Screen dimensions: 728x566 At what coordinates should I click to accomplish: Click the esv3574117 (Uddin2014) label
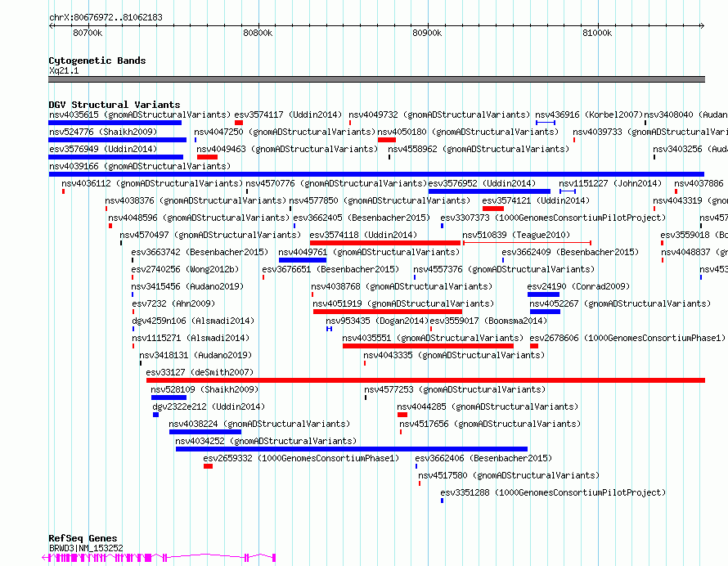coord(288,115)
